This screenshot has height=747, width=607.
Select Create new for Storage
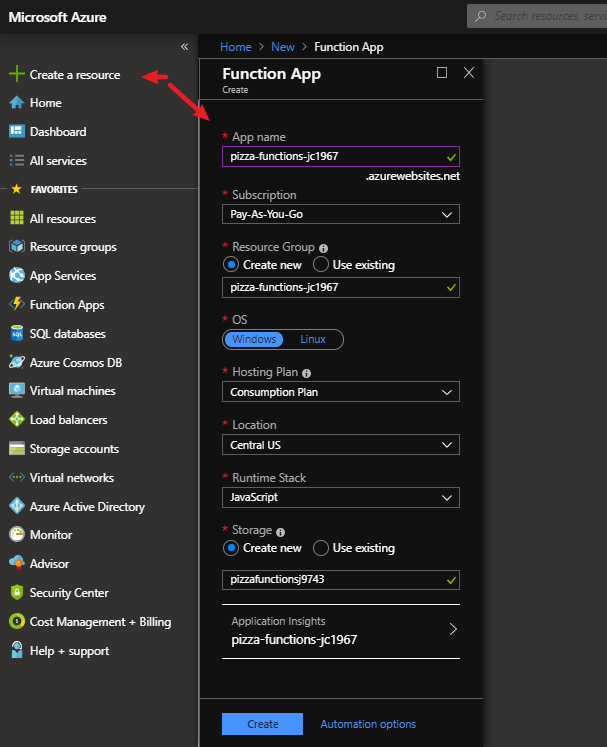tap(231, 548)
